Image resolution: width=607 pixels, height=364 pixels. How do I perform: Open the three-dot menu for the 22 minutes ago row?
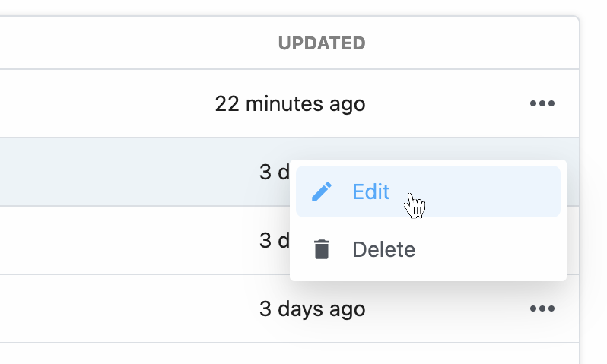coord(542,103)
